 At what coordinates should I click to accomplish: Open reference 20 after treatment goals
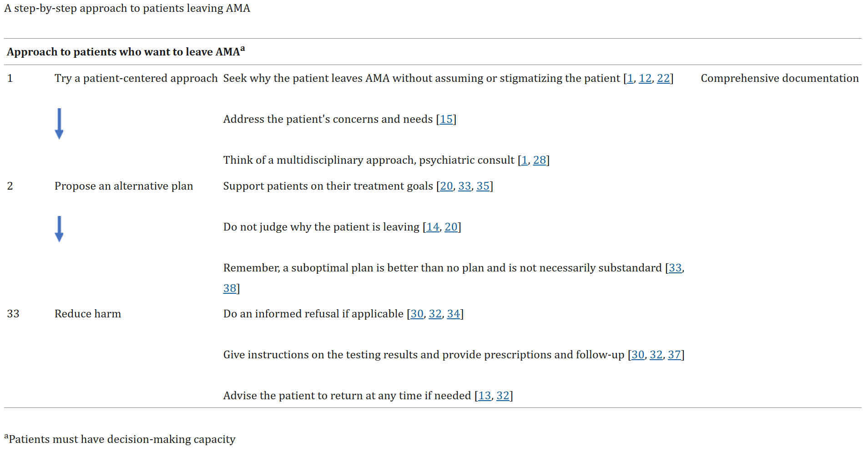447,186
